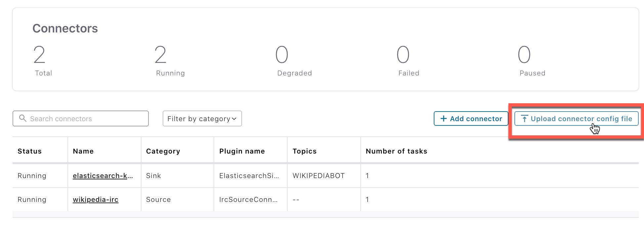This screenshot has height=233, width=644.
Task: Click the upload arrow icon
Action: (524, 118)
